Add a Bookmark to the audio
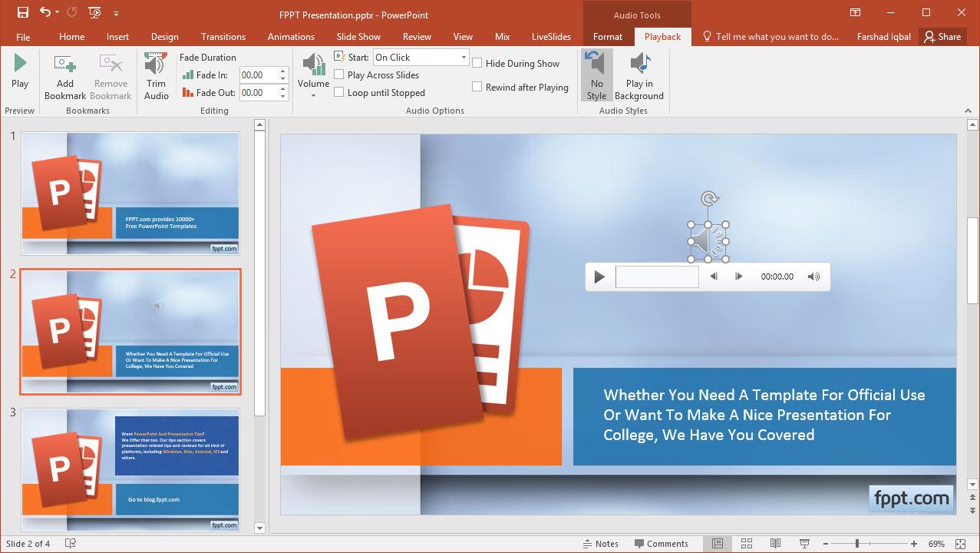Image resolution: width=980 pixels, height=553 pixels. pyautogui.click(x=65, y=78)
